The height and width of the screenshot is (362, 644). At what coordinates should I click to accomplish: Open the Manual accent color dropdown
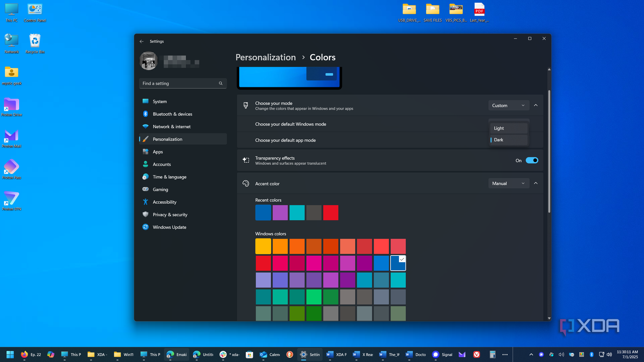509,183
